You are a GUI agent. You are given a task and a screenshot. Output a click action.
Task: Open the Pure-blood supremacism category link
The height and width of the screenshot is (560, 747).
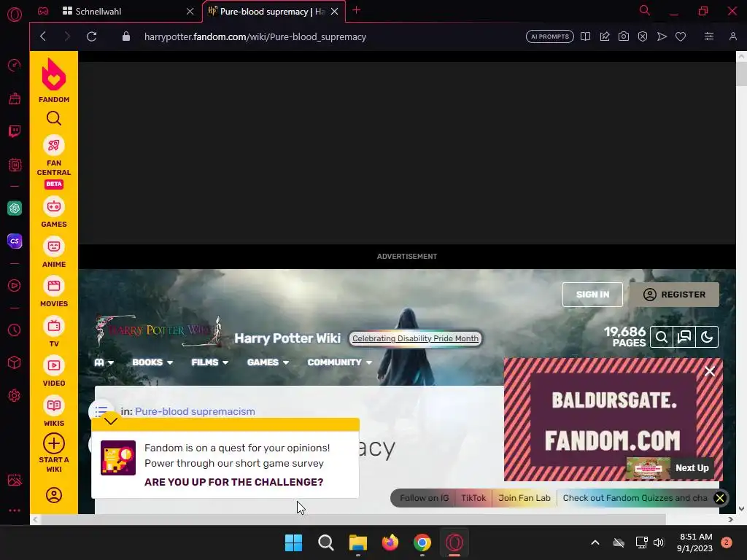195,411
